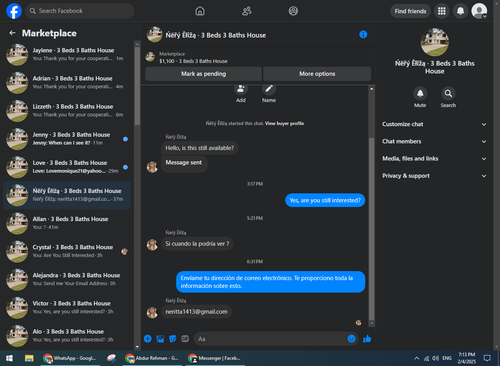This screenshot has height=366, width=500.
Task: Click chat scrollbar down arrow
Action: (371, 324)
